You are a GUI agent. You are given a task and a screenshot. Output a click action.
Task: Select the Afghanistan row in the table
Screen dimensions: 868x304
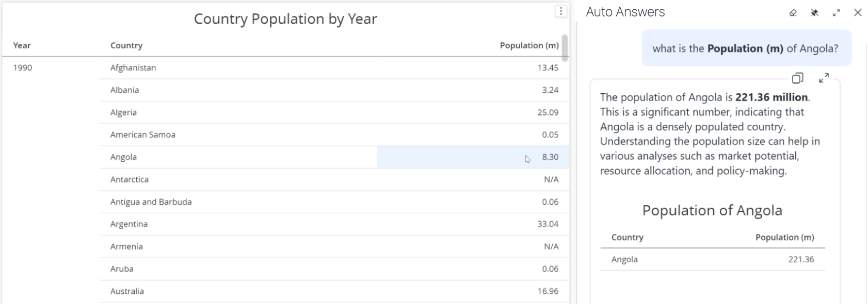point(133,67)
